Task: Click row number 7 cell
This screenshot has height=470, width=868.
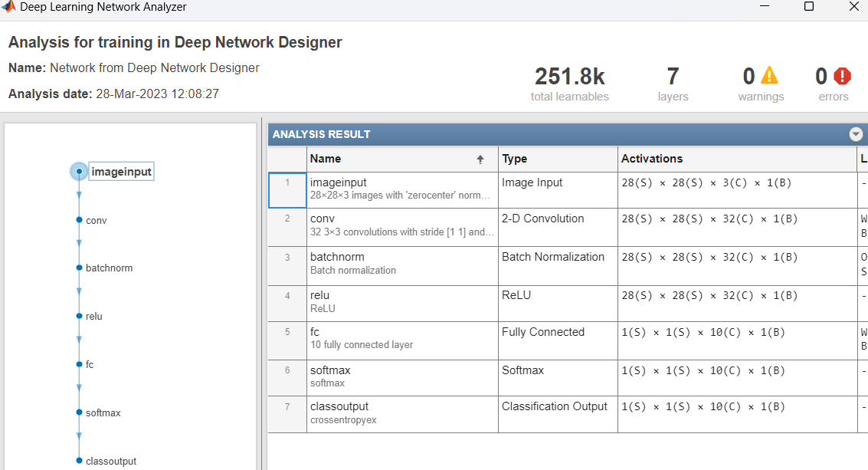Action: coord(287,415)
